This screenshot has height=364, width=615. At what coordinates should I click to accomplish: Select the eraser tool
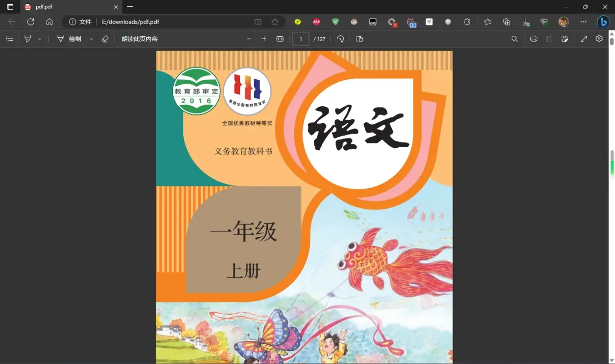pos(105,39)
